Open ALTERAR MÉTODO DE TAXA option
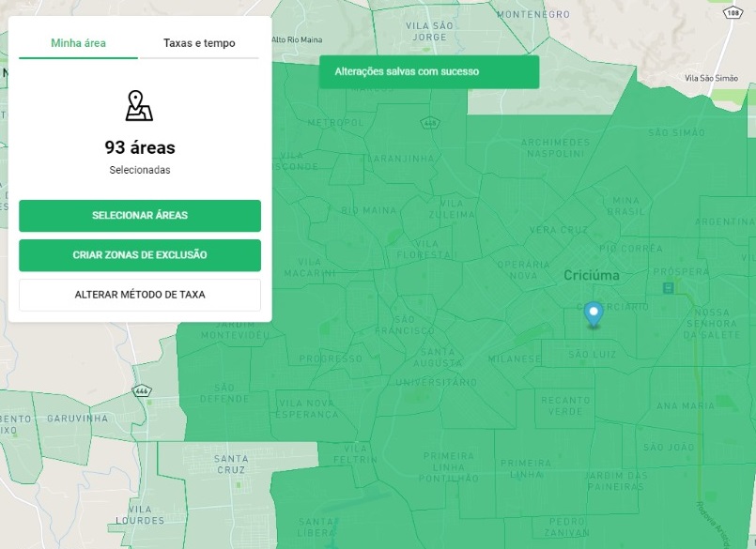Screen dimensions: 756x549 [140, 295]
